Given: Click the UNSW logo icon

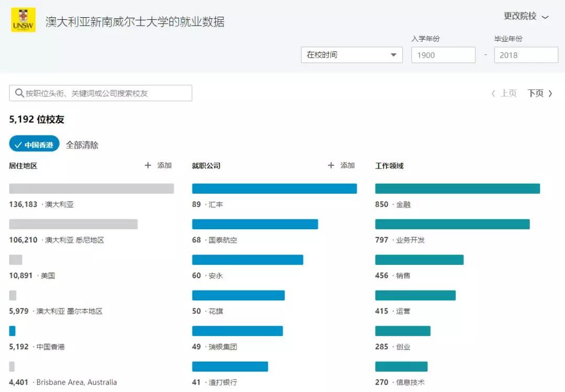Looking at the screenshot, I should click(24, 20).
